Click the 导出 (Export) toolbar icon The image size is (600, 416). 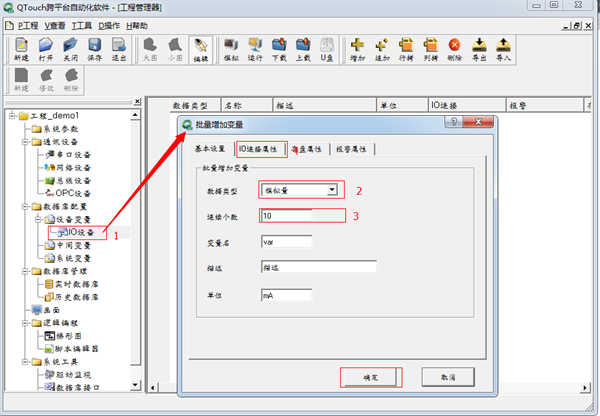480,47
